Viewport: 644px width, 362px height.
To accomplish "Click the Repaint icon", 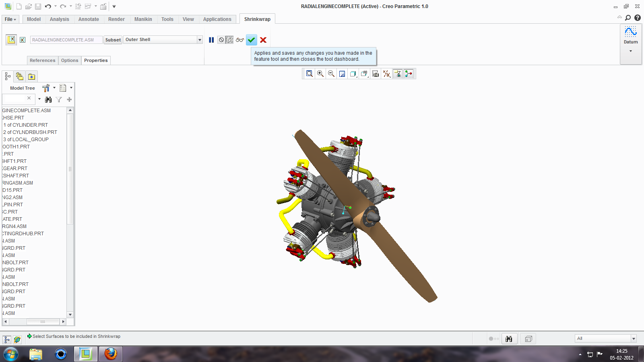I will click(x=342, y=74).
